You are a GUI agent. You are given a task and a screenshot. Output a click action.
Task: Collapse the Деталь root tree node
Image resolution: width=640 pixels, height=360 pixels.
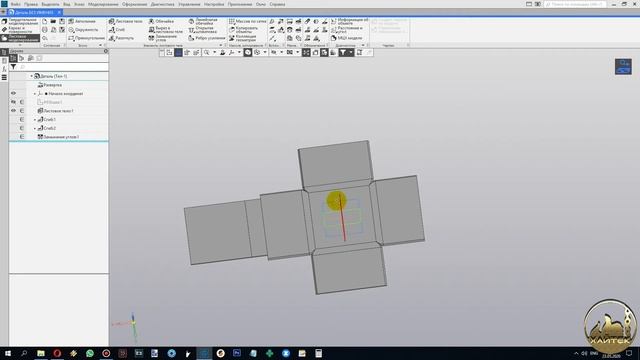31,76
